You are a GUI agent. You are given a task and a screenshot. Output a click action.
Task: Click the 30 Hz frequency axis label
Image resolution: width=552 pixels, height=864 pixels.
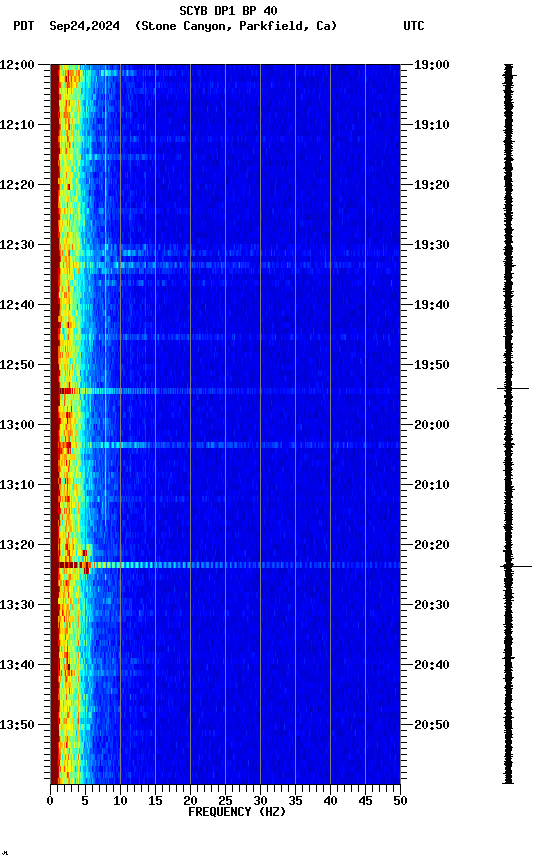[x=260, y=802]
